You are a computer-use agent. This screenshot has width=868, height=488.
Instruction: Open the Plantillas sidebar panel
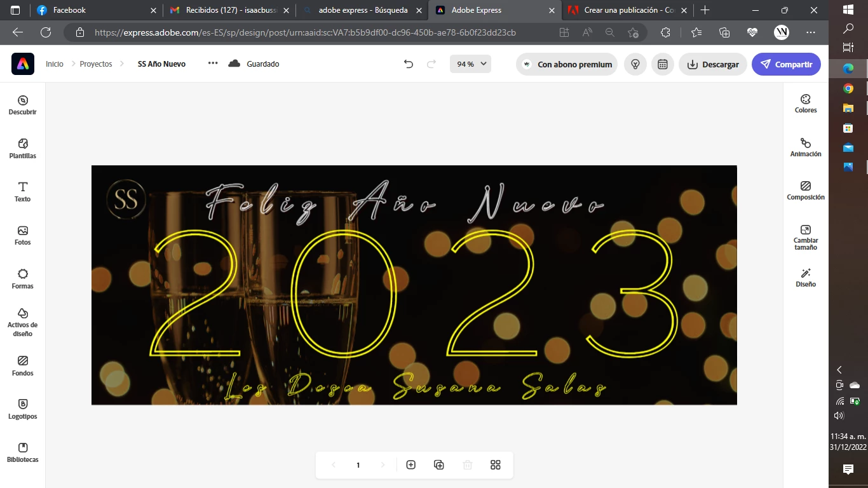point(23,149)
